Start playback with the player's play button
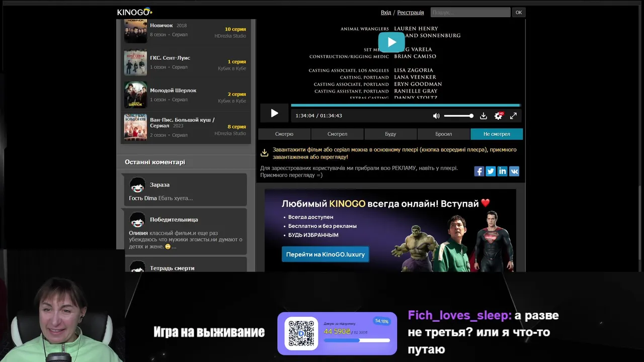The height and width of the screenshot is (362, 644). 274,114
